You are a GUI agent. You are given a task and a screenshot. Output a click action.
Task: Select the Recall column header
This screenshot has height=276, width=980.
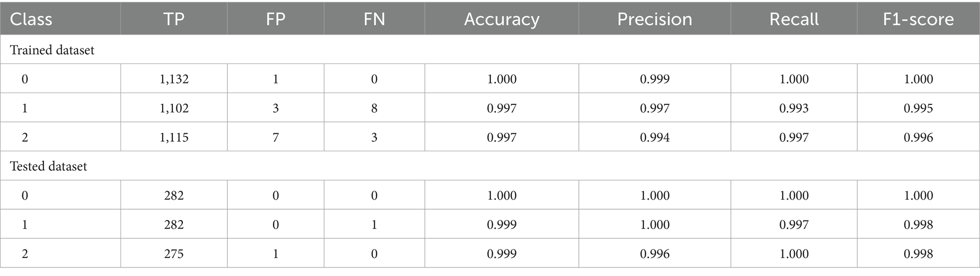click(x=794, y=19)
